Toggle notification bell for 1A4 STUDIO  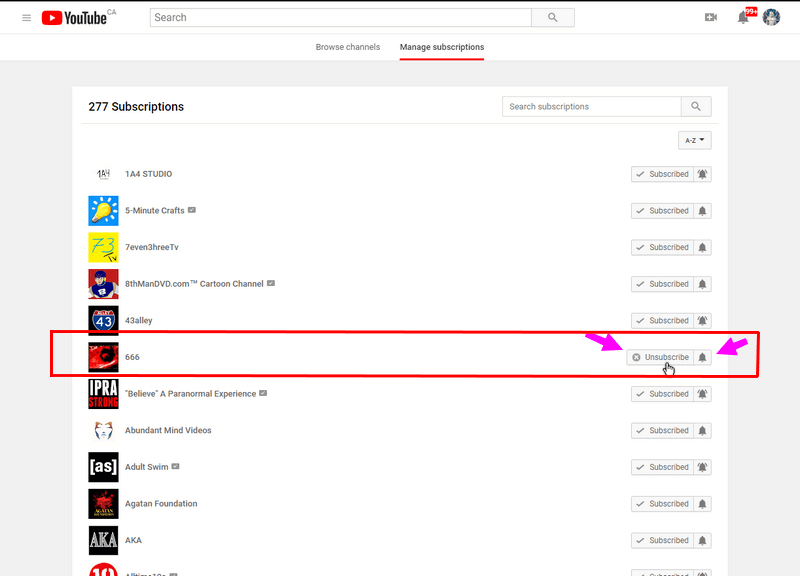703,174
